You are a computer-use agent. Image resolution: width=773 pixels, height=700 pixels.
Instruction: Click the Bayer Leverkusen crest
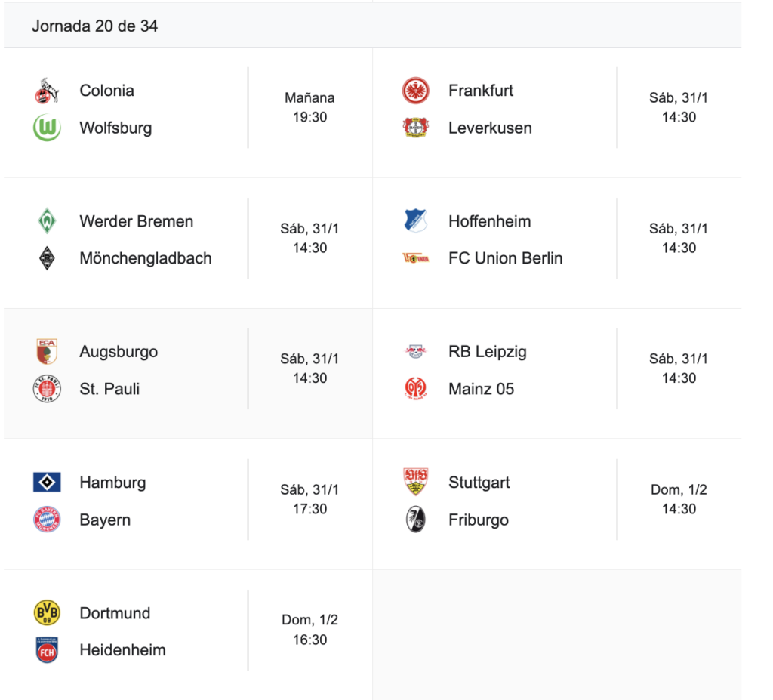pos(416,128)
